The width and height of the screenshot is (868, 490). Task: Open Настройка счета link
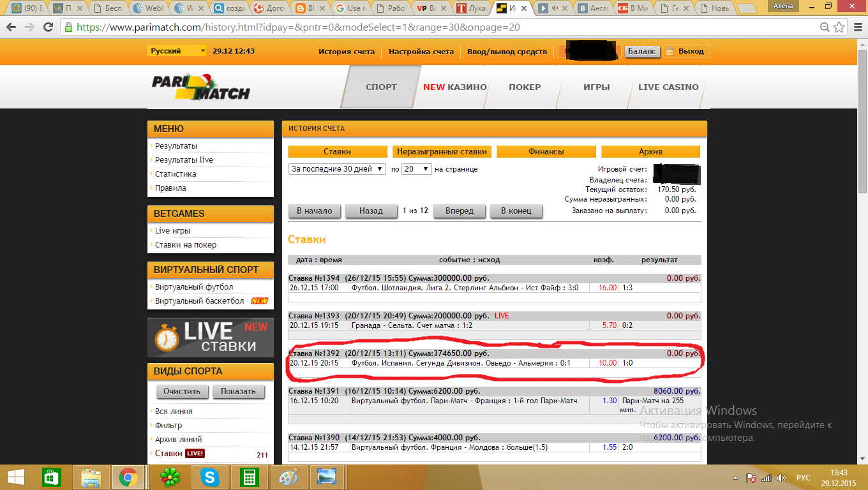click(421, 52)
